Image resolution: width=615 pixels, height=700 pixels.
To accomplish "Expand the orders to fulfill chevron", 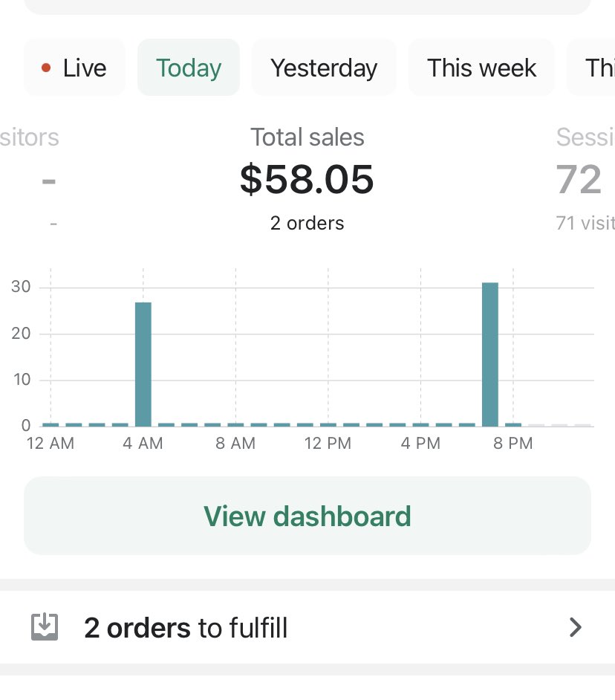I will [x=575, y=628].
